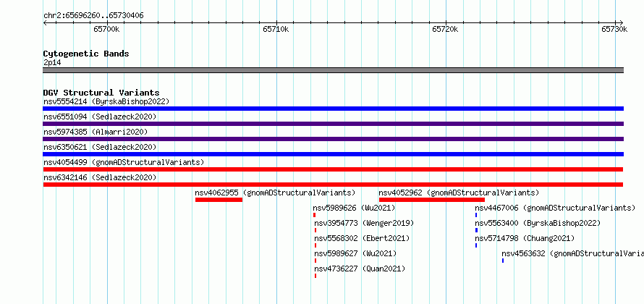Click nsv5714798 (Chuang2021) label
Viewport: 644px width, 304px height.
(525, 238)
